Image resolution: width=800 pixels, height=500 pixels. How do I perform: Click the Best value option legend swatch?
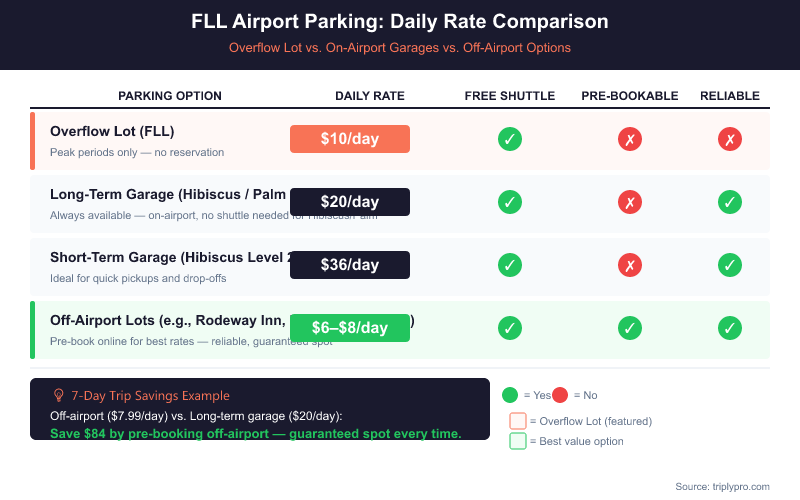click(x=518, y=441)
